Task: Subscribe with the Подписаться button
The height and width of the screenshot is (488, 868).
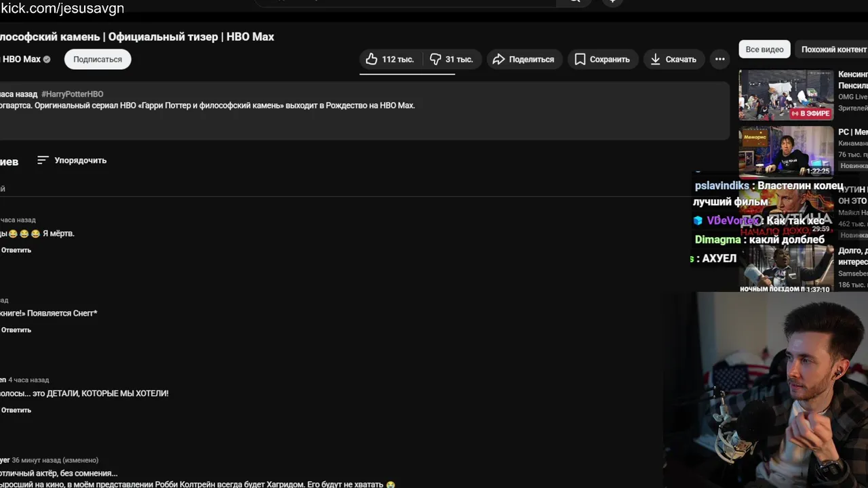Action: (x=98, y=60)
